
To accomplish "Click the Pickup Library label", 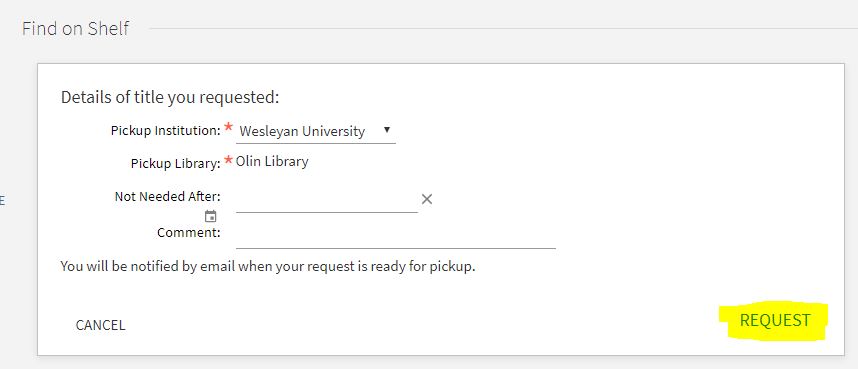I will (x=176, y=164).
